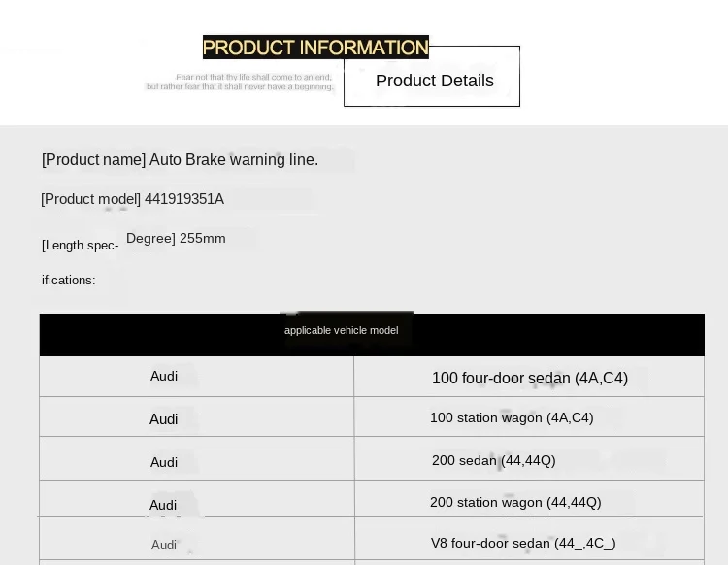Select the part number 441919351A
Viewport: 728px width, 565px height.
pos(184,199)
